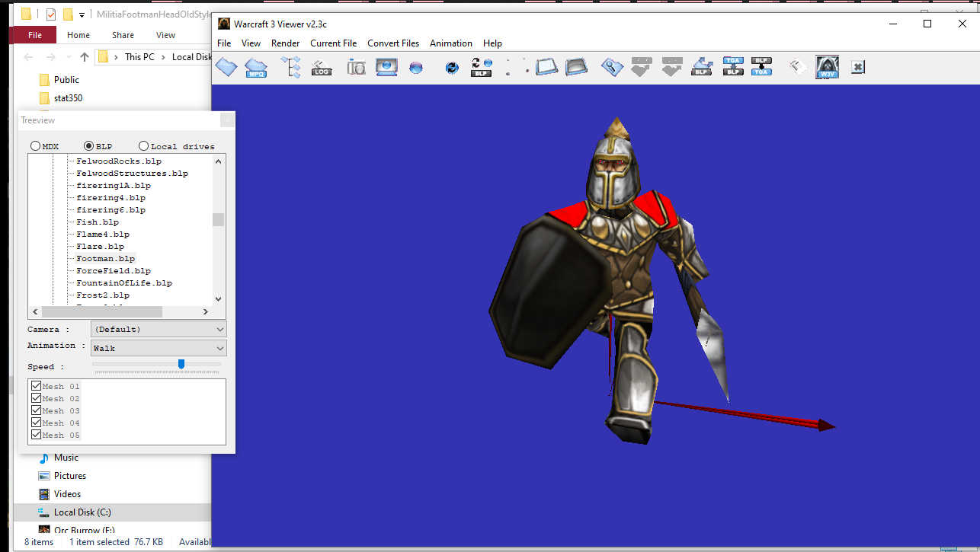Click the blue refresh arrows icon
980x552 pixels.
[452, 68]
